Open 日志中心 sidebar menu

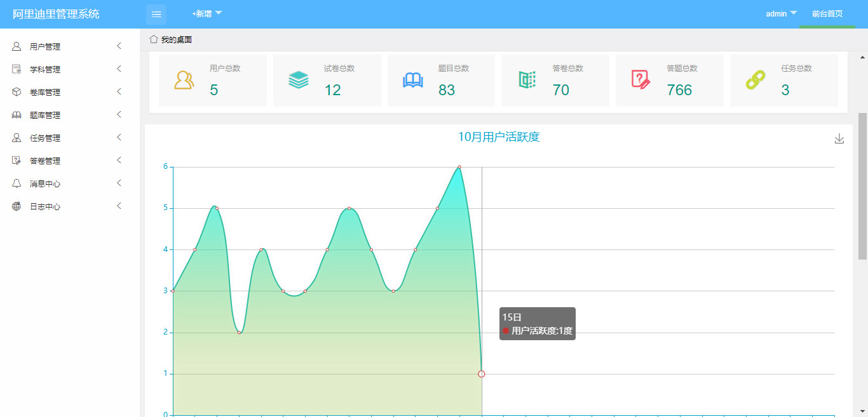(70, 206)
